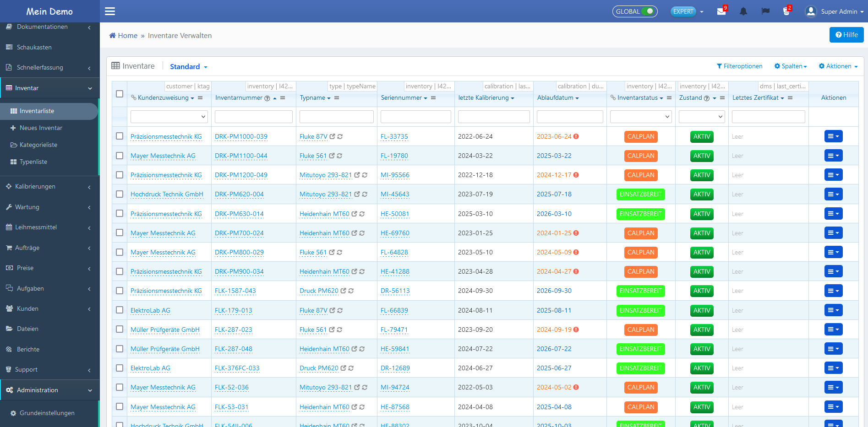Open the mail envelope notifications icon
The width and height of the screenshot is (868, 427).
[x=721, y=11]
